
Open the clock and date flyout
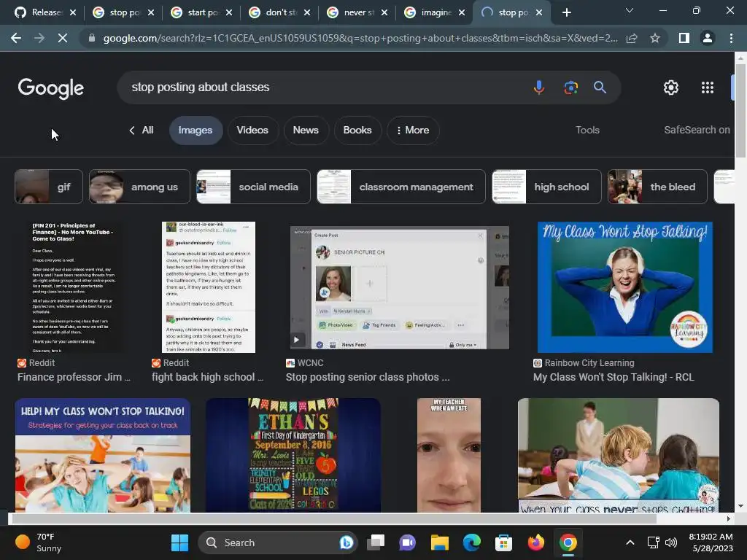[711, 542]
